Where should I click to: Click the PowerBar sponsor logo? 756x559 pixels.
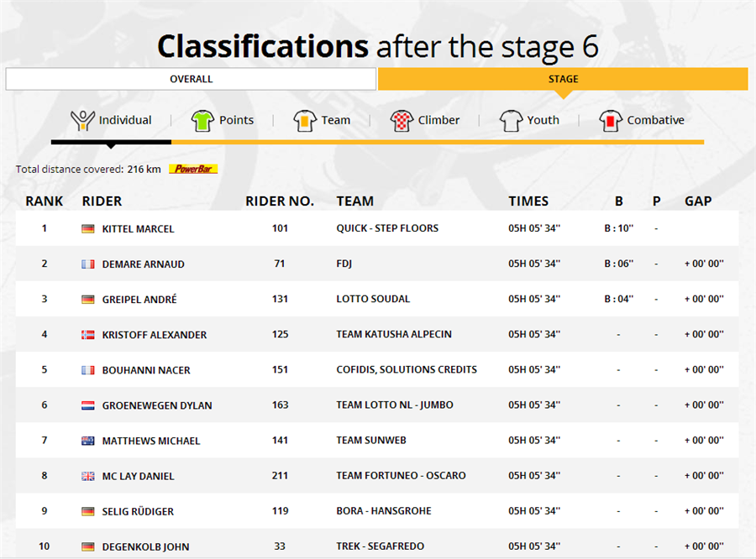pyautogui.click(x=193, y=169)
